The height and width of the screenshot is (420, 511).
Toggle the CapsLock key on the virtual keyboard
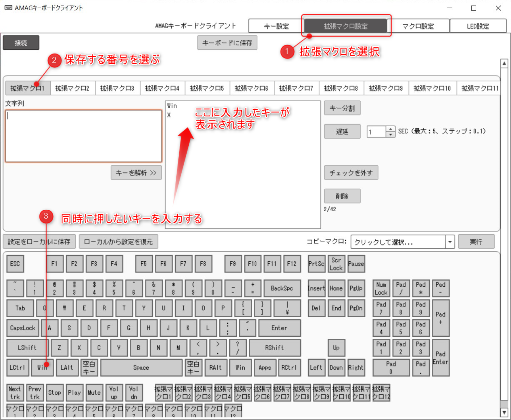pyautogui.click(x=22, y=328)
